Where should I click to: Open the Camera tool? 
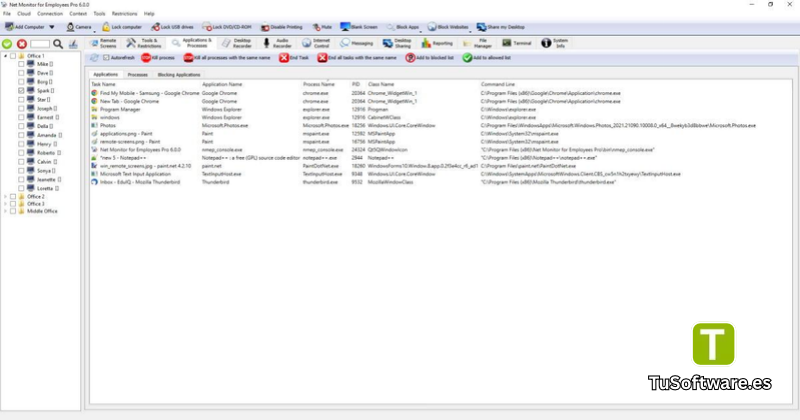79,27
